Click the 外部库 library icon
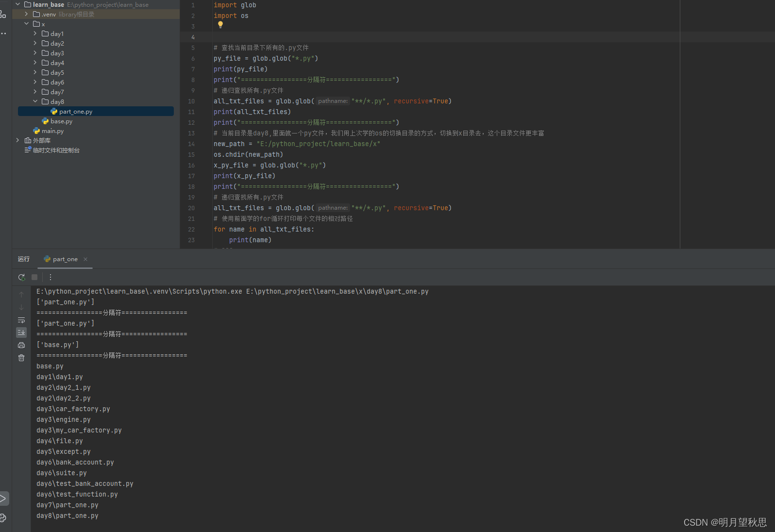775x532 pixels. point(28,140)
